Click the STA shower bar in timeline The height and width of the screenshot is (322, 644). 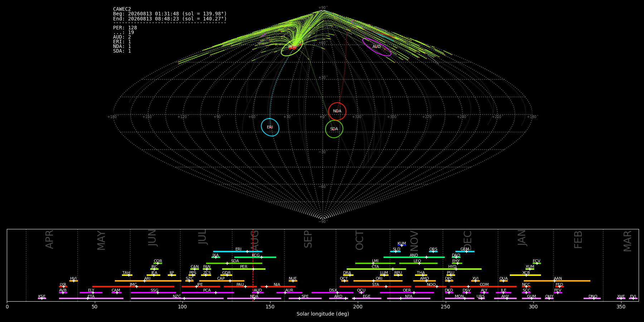tap(375, 287)
